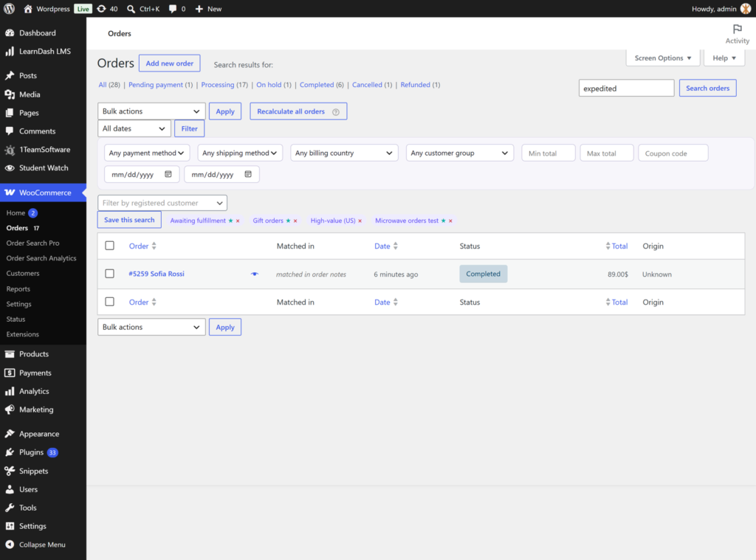Screen dimensions: 756x560
Task: Filter orders by Completed (6) status
Action: (x=322, y=85)
